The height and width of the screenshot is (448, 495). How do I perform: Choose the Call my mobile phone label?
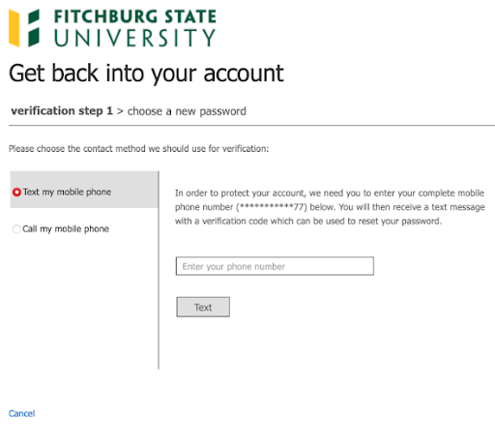click(66, 229)
